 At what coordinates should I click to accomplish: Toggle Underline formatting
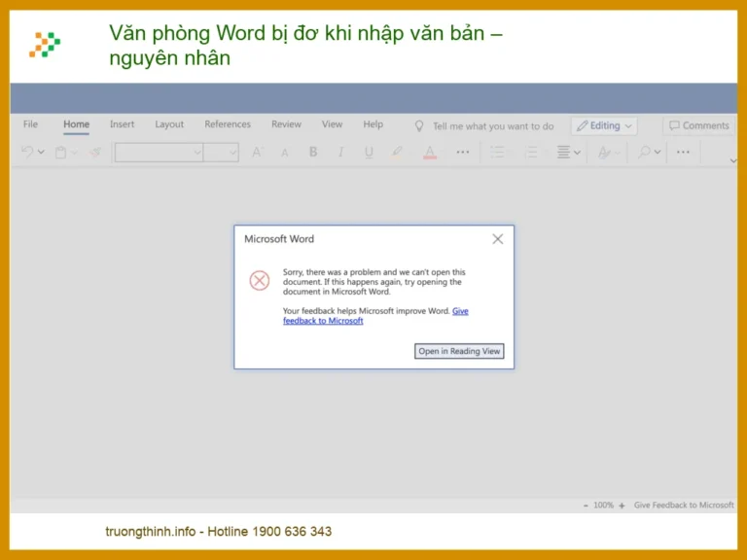[369, 153]
